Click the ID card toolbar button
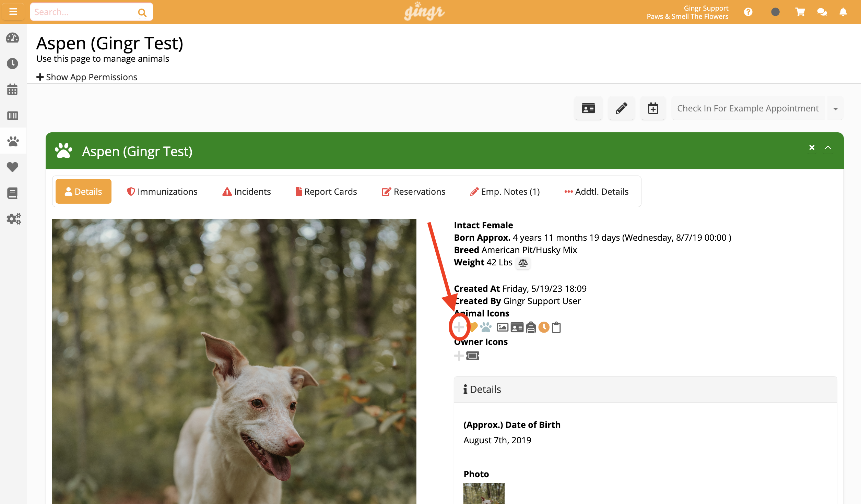861x504 pixels. pos(588,109)
